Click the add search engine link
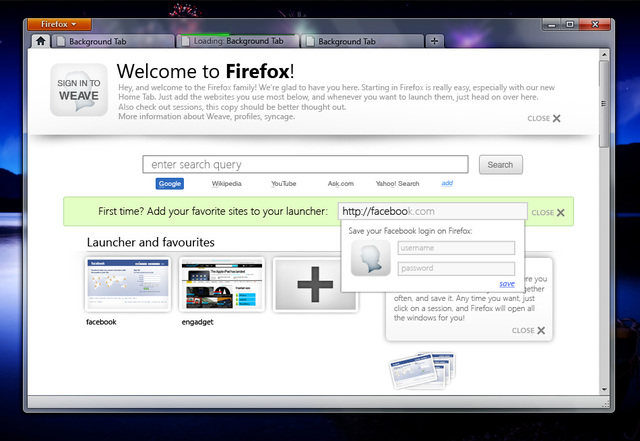This screenshot has width=640, height=441. pyautogui.click(x=447, y=183)
